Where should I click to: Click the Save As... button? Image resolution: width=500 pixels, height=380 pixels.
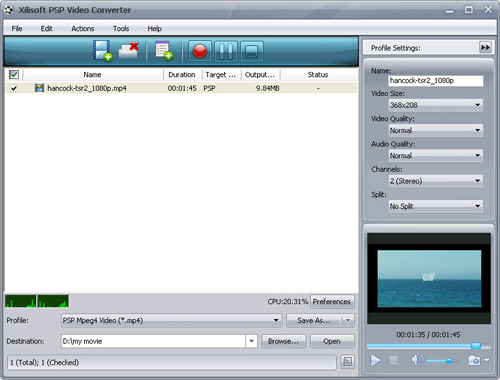tap(314, 320)
